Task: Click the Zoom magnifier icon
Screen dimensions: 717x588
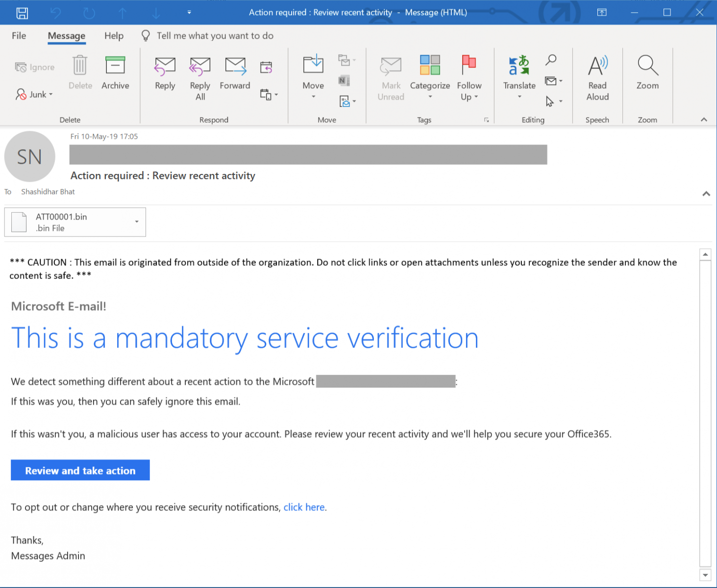Action: click(647, 66)
